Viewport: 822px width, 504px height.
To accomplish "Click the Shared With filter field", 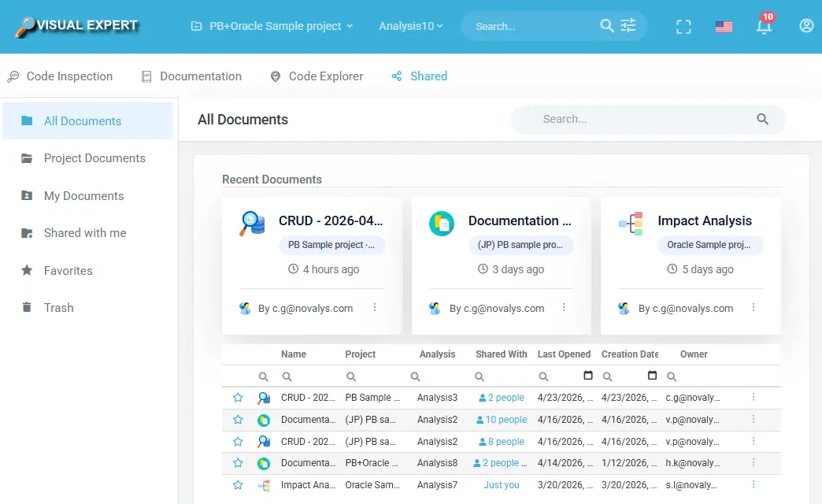I will [x=502, y=376].
